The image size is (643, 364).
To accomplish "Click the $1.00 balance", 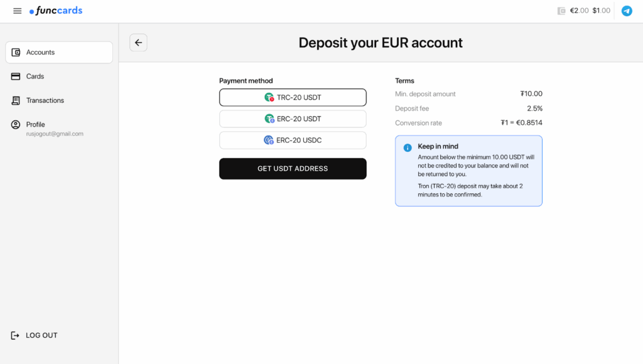I will tap(601, 11).
